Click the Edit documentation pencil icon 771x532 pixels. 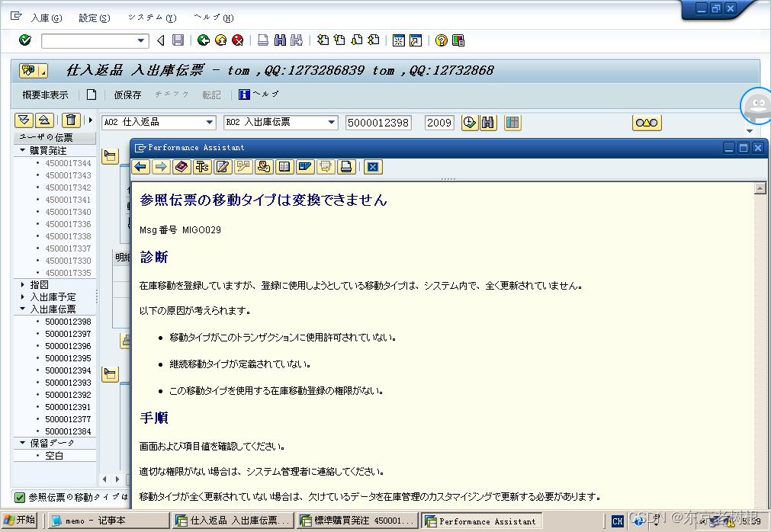click(x=223, y=167)
